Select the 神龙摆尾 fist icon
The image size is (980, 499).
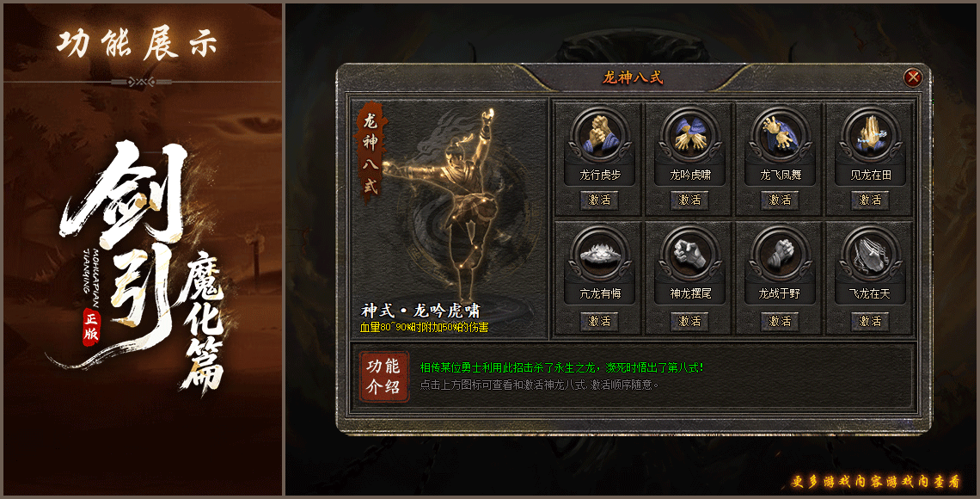pos(689,254)
